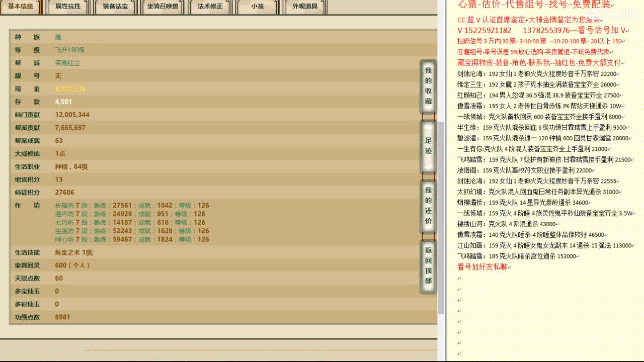
Task: Click the 扫码估号 pricing line
Action: click(541, 41)
